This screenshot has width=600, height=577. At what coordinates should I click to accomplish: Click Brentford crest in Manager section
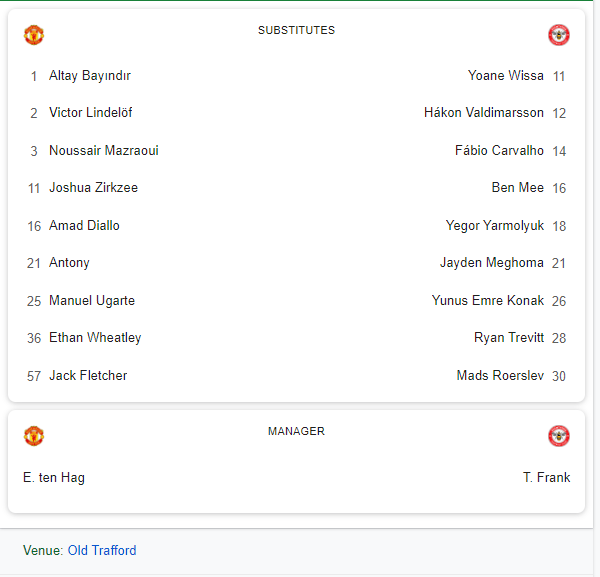(x=559, y=436)
